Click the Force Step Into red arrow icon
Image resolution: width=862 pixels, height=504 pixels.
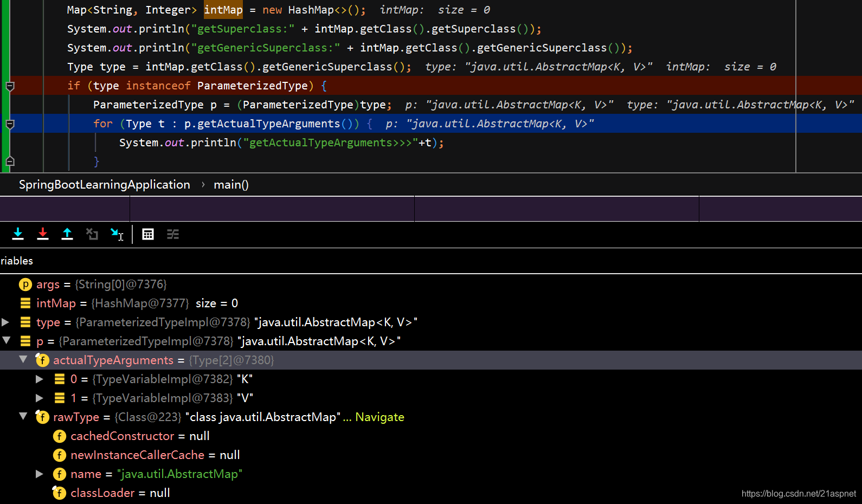[43, 234]
